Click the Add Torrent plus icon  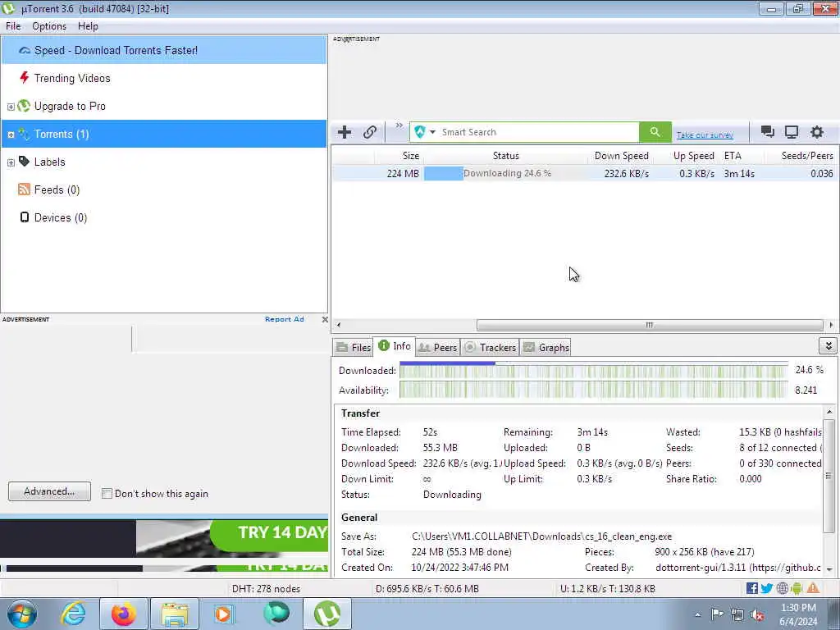[x=345, y=132]
